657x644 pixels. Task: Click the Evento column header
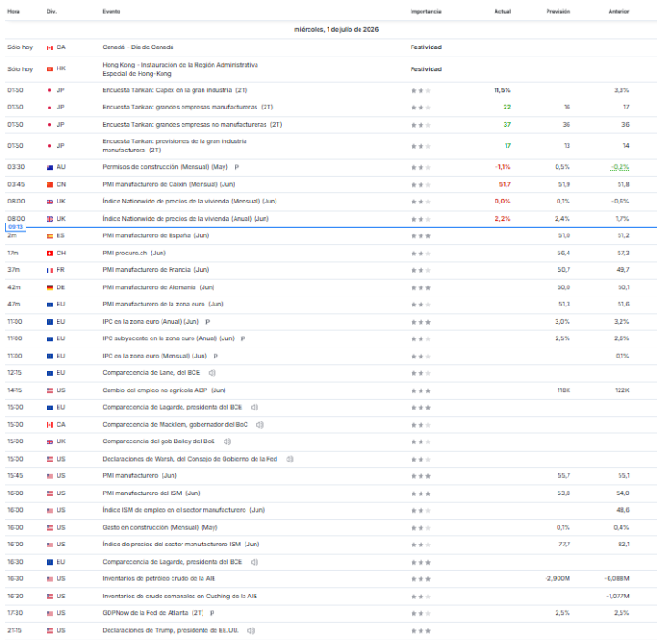point(111,11)
